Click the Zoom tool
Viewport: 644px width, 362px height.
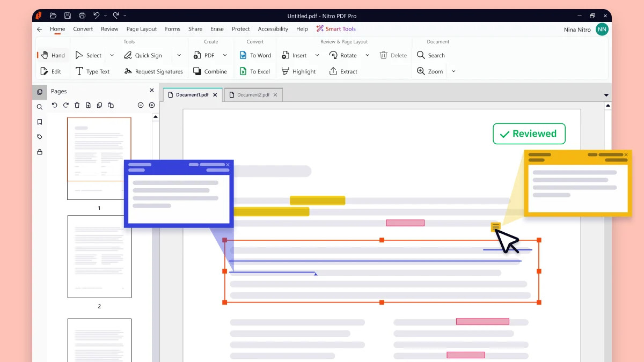(x=430, y=71)
